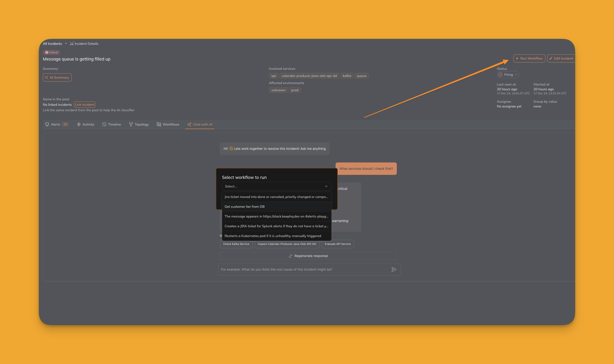This screenshot has width=614, height=364.
Task: Go back to All Incidents breadcrumb
Action: [x=52, y=43]
